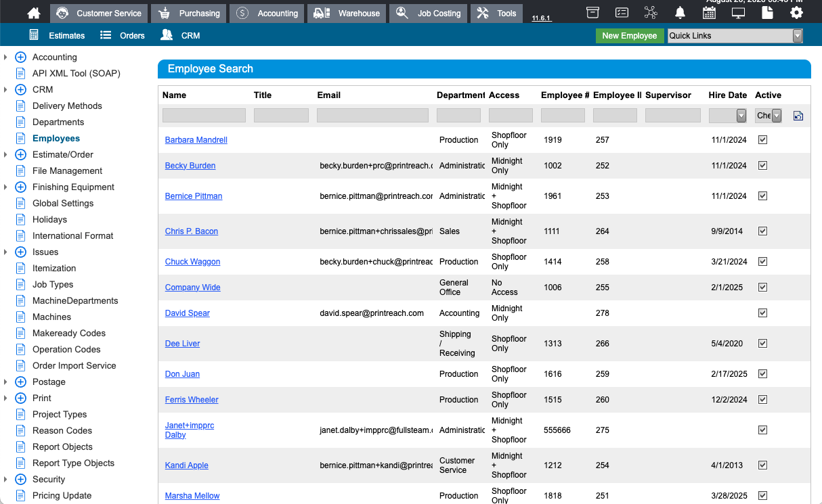Click the document icon beside Machines
The width and height of the screenshot is (822, 504).
(x=20, y=317)
